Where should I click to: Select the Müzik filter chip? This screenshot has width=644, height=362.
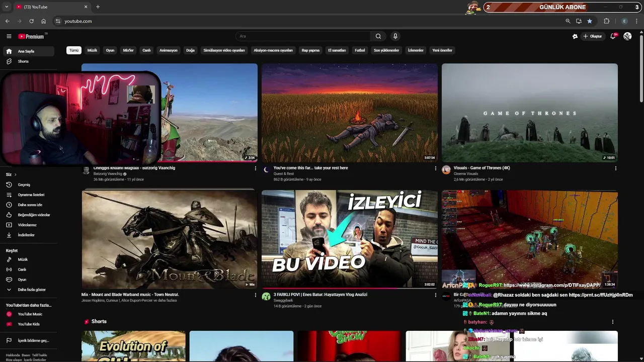92,50
